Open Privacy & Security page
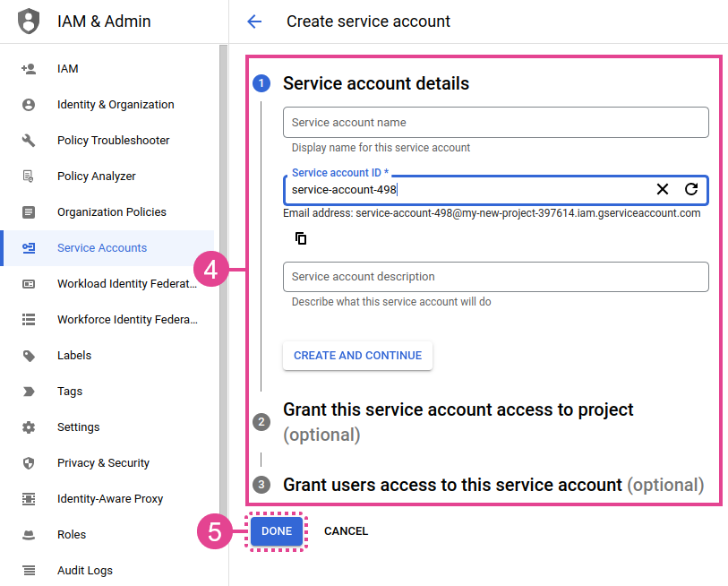The height and width of the screenshot is (586, 728). [107, 463]
